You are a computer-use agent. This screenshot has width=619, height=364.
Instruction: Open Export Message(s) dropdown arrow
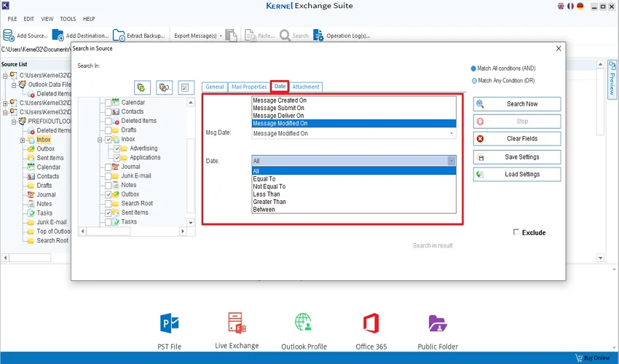(x=221, y=36)
